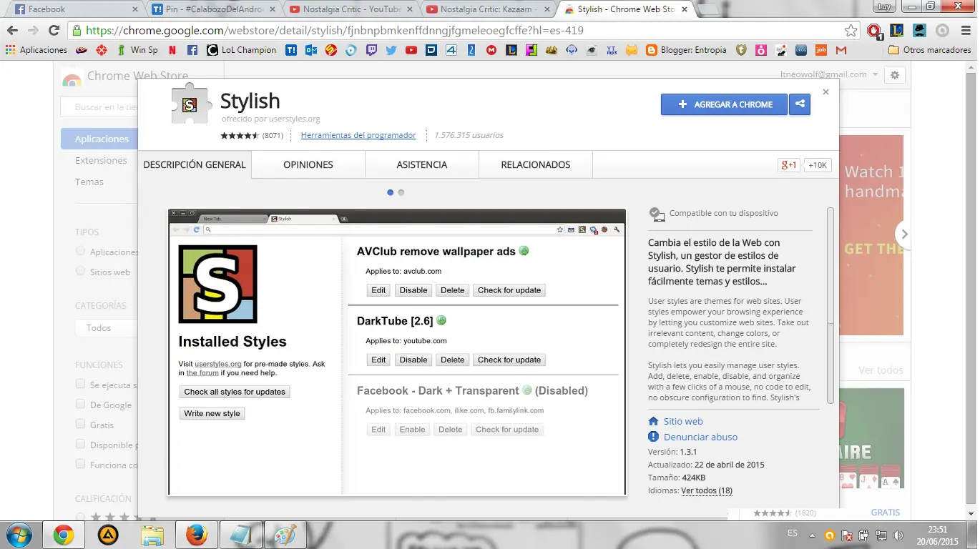This screenshot has width=980, height=549.
Task: Toggle the De Google checkbox
Action: pos(81,405)
